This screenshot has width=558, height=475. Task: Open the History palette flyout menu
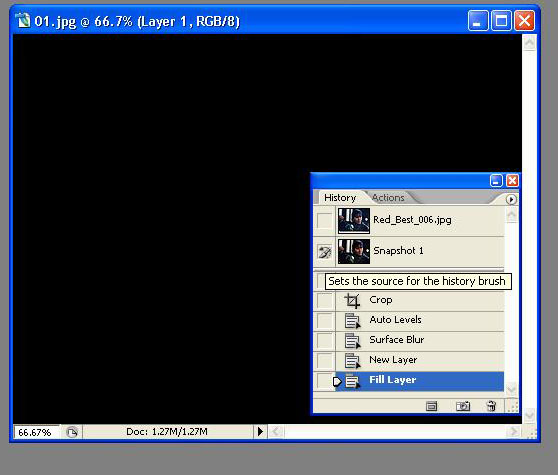click(x=511, y=199)
